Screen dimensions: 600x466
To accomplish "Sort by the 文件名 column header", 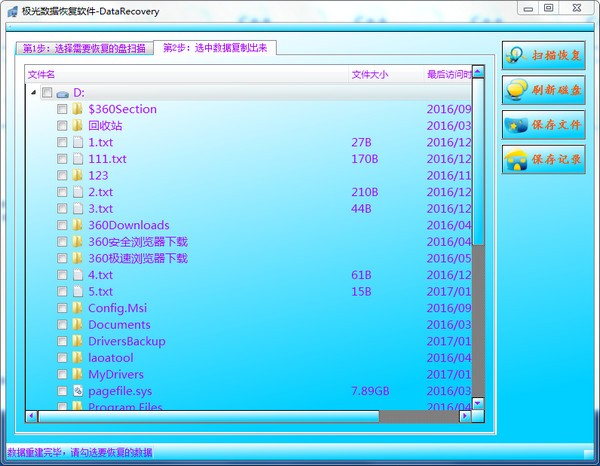I will [x=42, y=74].
